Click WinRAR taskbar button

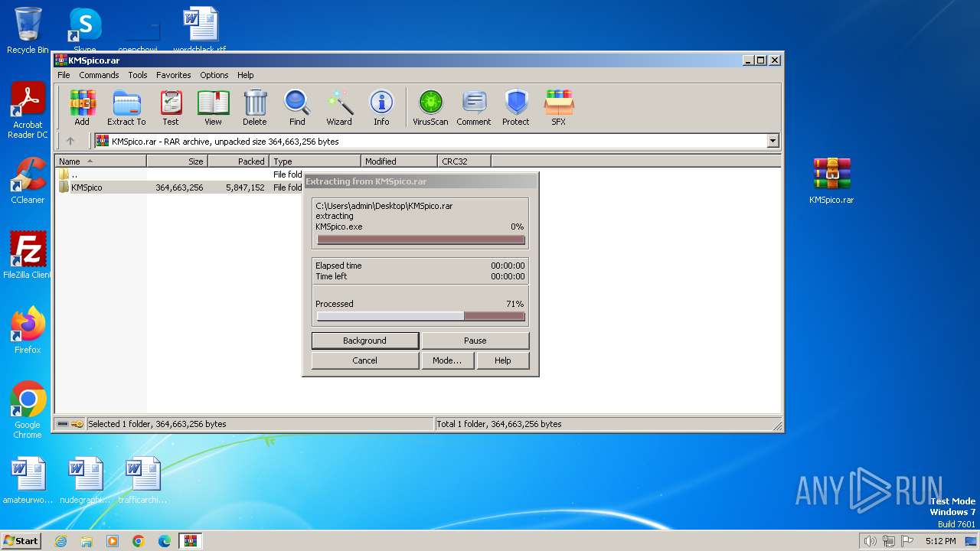191,541
